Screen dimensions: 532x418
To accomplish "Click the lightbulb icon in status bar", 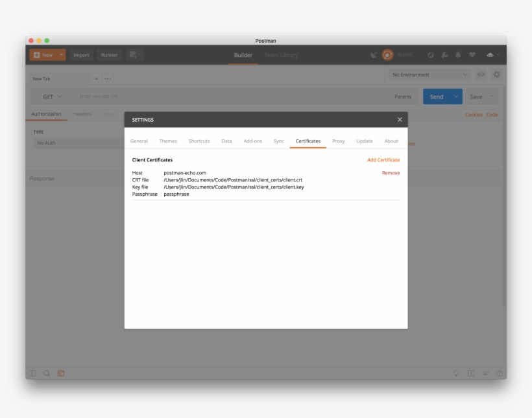I will tap(456, 373).
